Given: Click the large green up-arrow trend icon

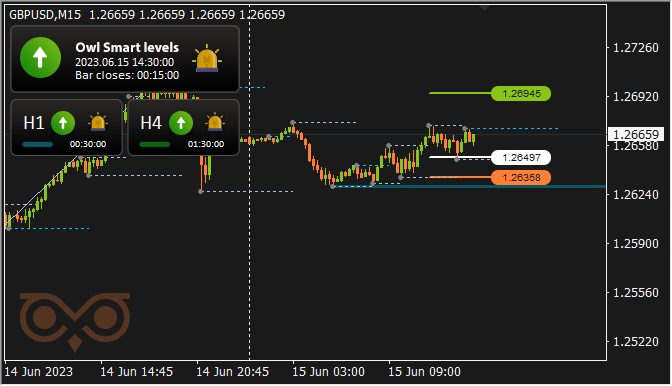Looking at the screenshot, I should click(40, 57).
